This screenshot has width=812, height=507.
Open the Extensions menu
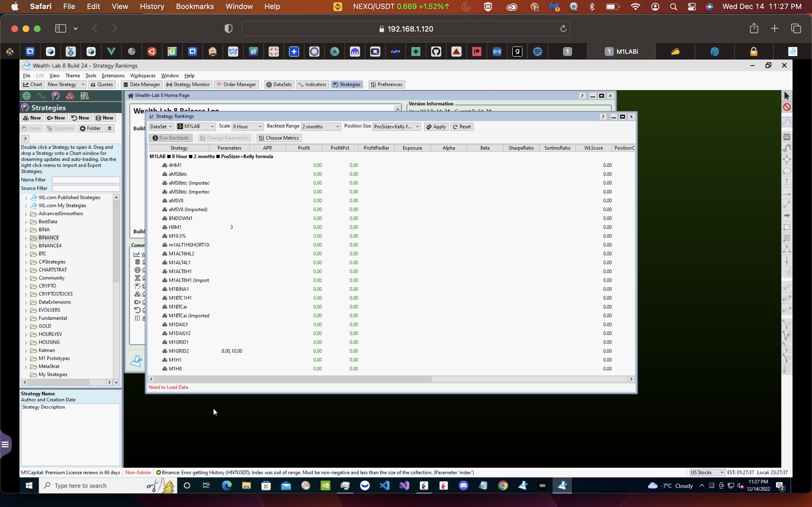point(113,75)
